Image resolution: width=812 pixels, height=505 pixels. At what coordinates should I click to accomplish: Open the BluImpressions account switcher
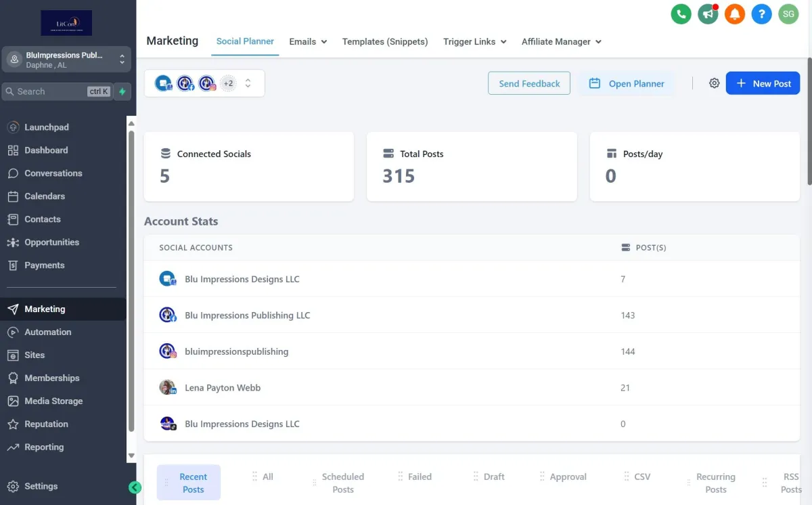click(66, 60)
